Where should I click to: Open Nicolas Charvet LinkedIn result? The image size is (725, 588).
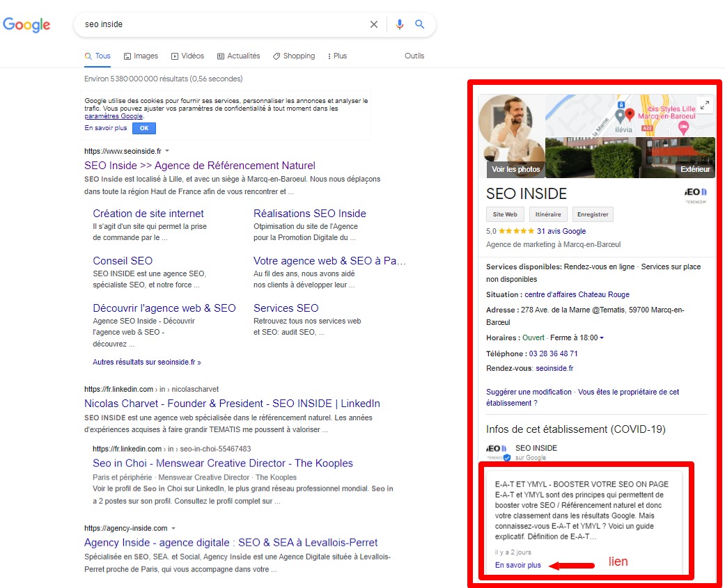pyautogui.click(x=232, y=403)
